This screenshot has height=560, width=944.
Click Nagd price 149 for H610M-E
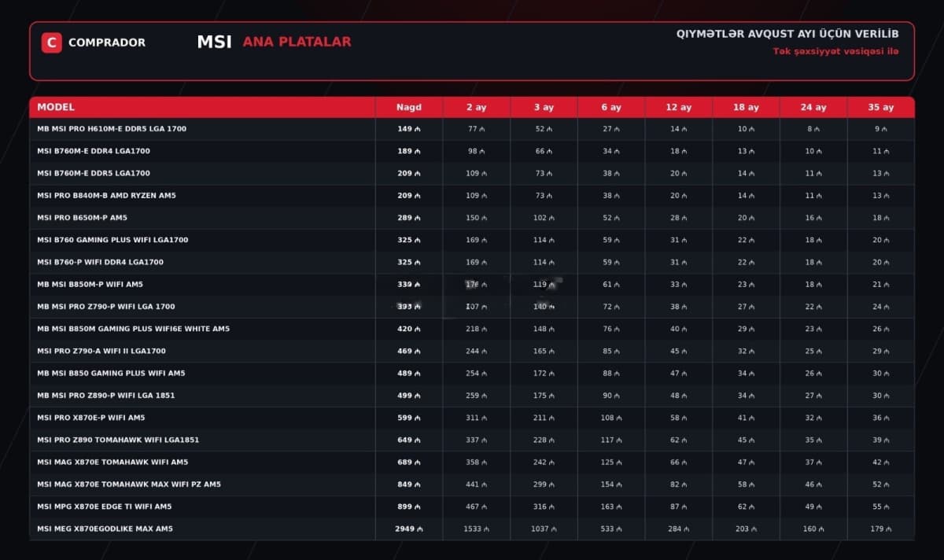[x=409, y=129]
